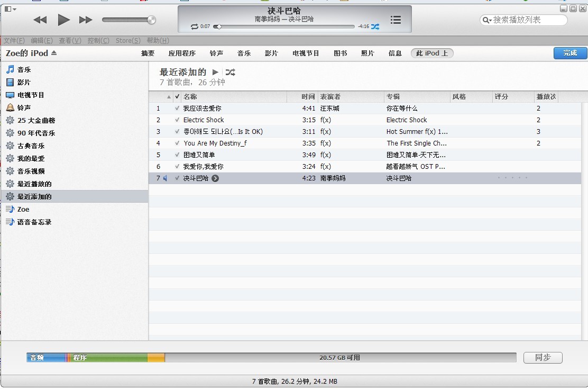Open the Store(S) menu
This screenshot has width=588, height=389.
click(x=128, y=41)
